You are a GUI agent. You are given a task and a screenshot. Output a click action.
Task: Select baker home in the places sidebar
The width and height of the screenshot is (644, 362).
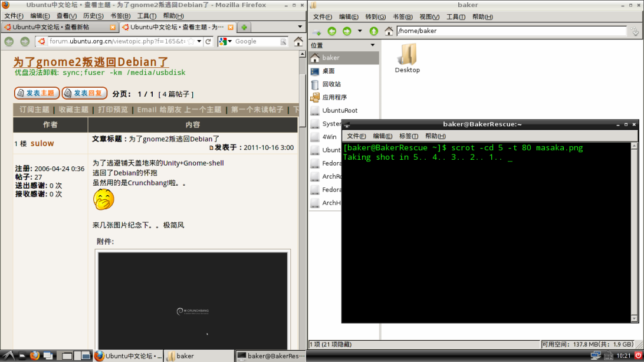tap(344, 58)
